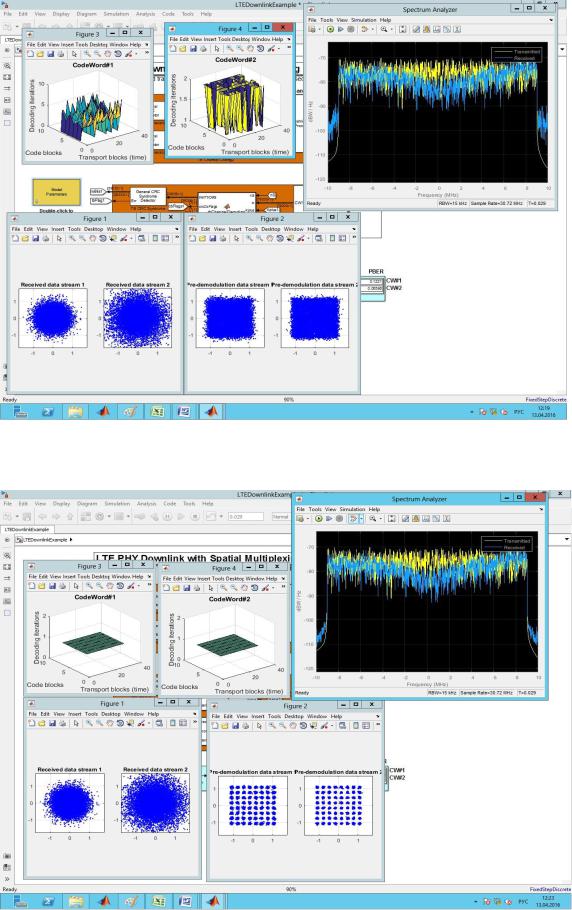Save icon in Figure 4 toolbar (12:19 screenshot)
This screenshot has height=910, width=572.
tap(193, 49)
